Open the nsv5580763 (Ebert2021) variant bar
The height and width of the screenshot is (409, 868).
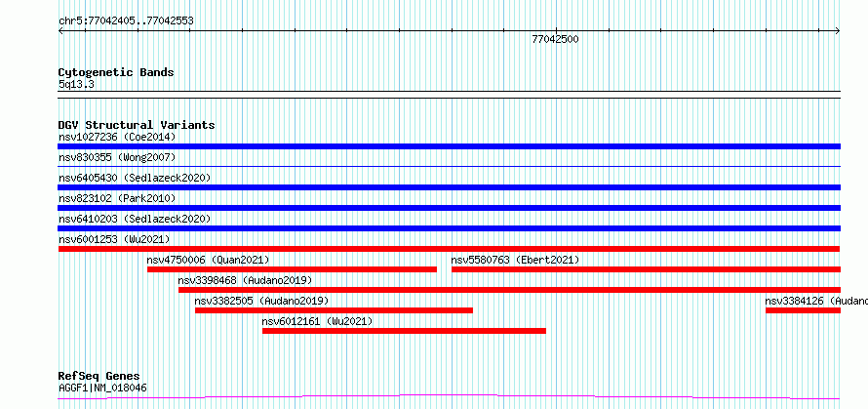[x=646, y=269]
